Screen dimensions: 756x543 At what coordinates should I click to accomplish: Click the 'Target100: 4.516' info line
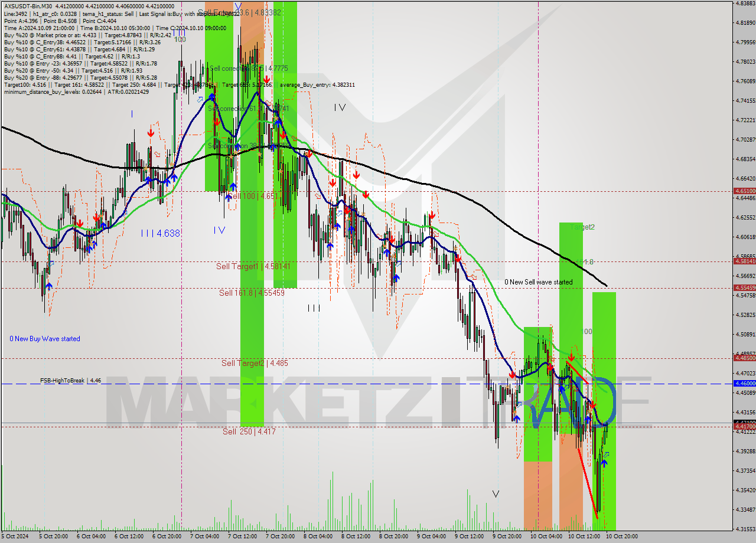click(x=179, y=84)
